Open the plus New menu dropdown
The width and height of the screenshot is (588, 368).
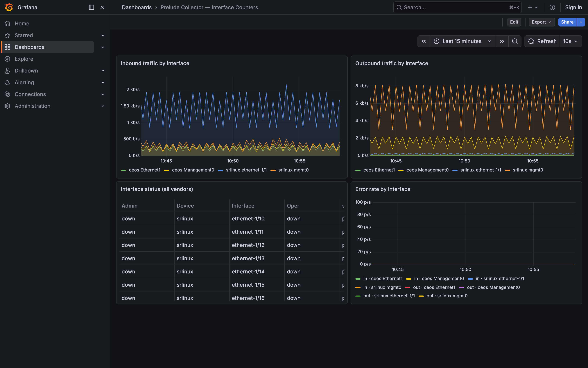click(x=533, y=7)
